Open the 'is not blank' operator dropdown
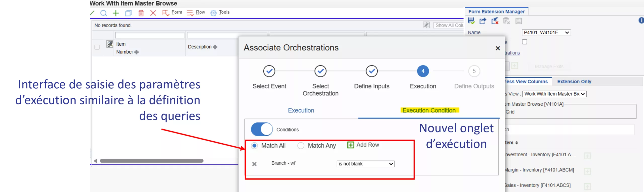Viewport: 644px width, 192px height. tap(366, 164)
